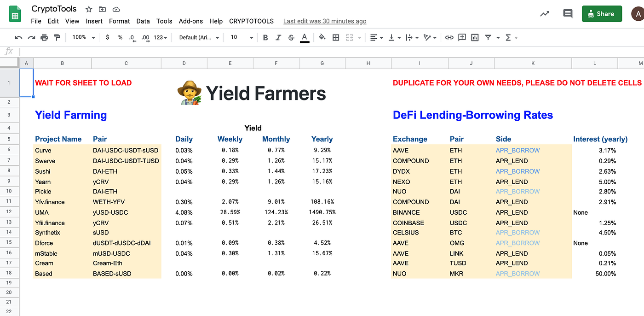Open the filter views dropdown arrow
The width and height of the screenshot is (644, 316).
[498, 38]
